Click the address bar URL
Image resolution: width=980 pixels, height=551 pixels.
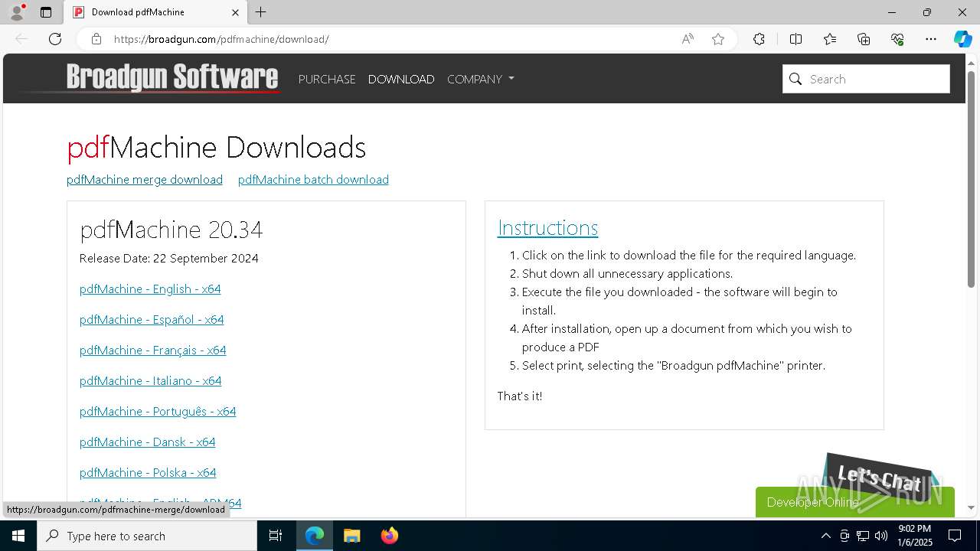221,39
